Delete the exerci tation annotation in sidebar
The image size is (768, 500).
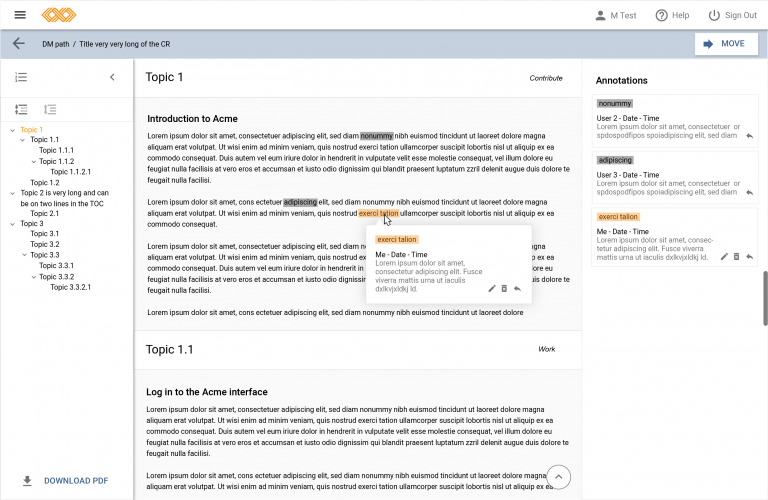click(x=736, y=257)
